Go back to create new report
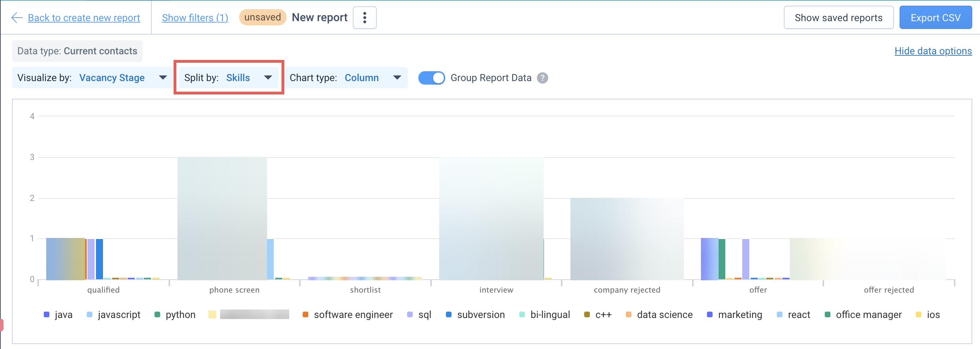This screenshot has height=349, width=980. point(84,18)
